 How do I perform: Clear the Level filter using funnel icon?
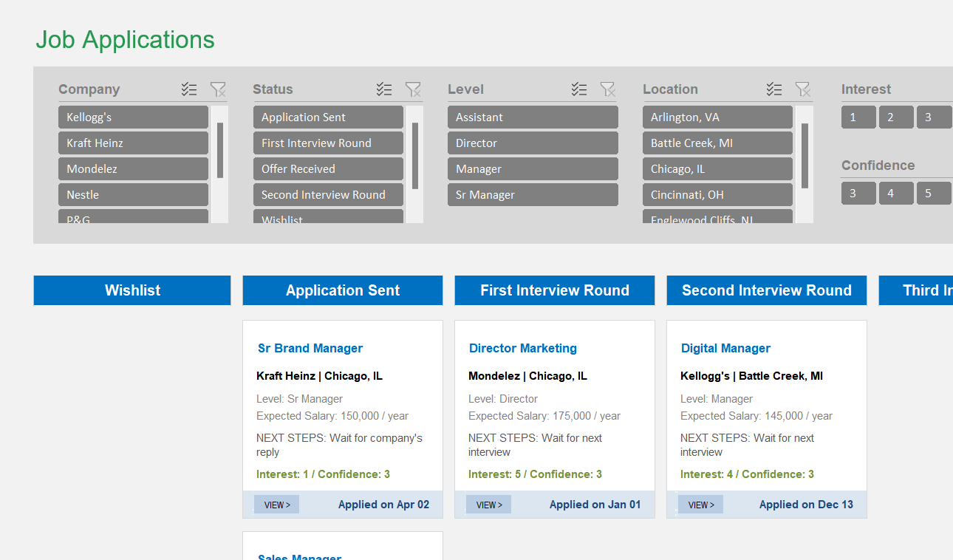pyautogui.click(x=608, y=89)
